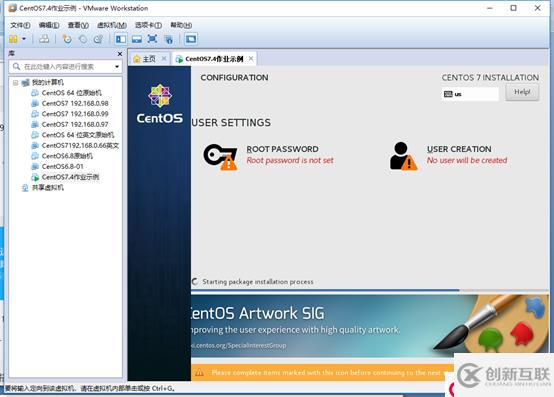
Task: Click the console view toolbar icon
Action: pos(191,39)
